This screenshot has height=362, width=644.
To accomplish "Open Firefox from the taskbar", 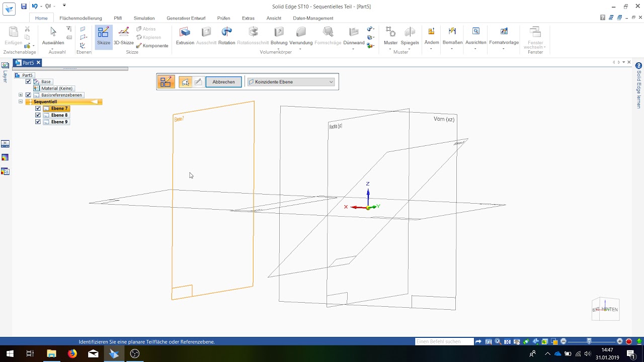I will click(x=72, y=353).
